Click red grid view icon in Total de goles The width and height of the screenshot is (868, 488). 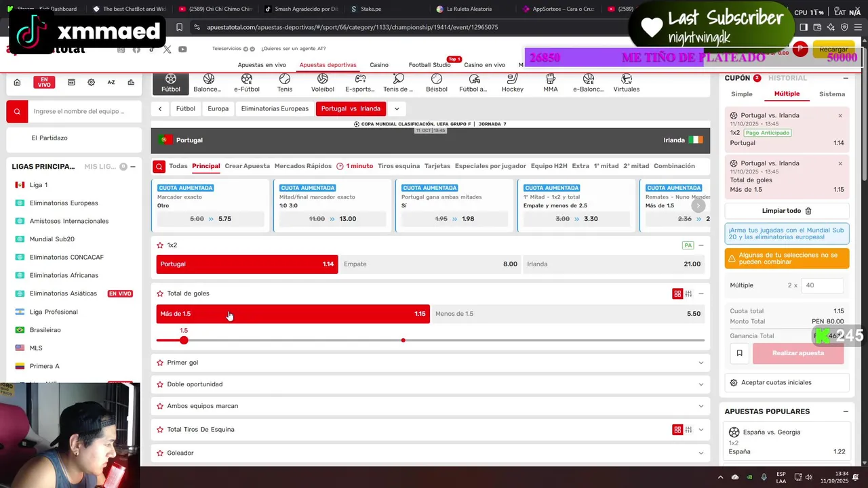pos(677,293)
